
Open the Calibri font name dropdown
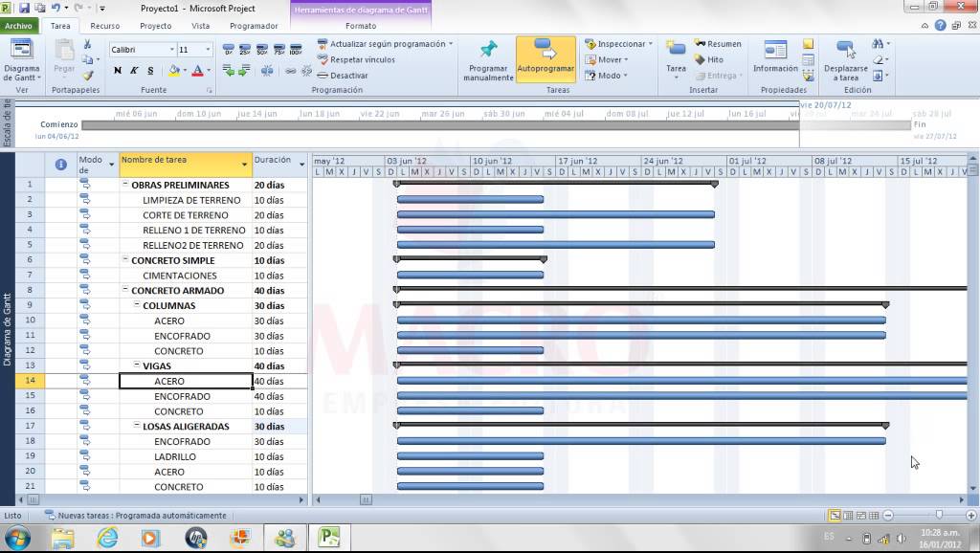[x=172, y=50]
